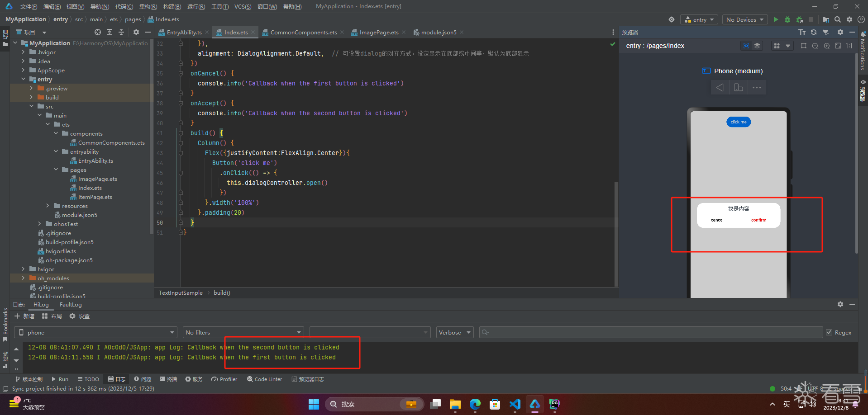The image size is (868, 415).
Task: Expand all icon in project panel
Action: (110, 32)
